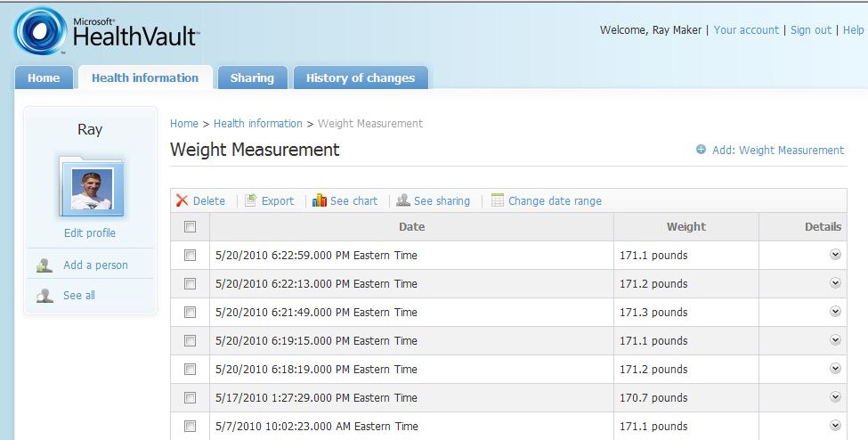Viewport: 868px width, 440px height.
Task: Open the History of changes tab
Action: pyautogui.click(x=361, y=77)
